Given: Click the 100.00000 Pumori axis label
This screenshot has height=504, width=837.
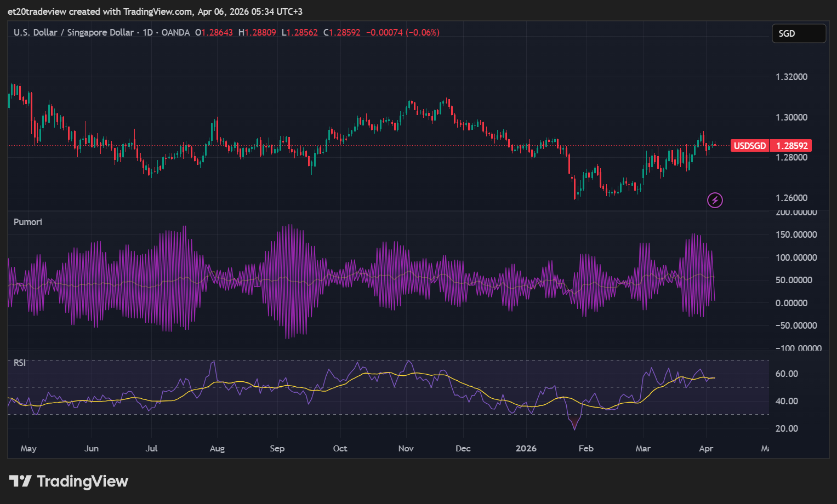Looking at the screenshot, I should 796,257.
